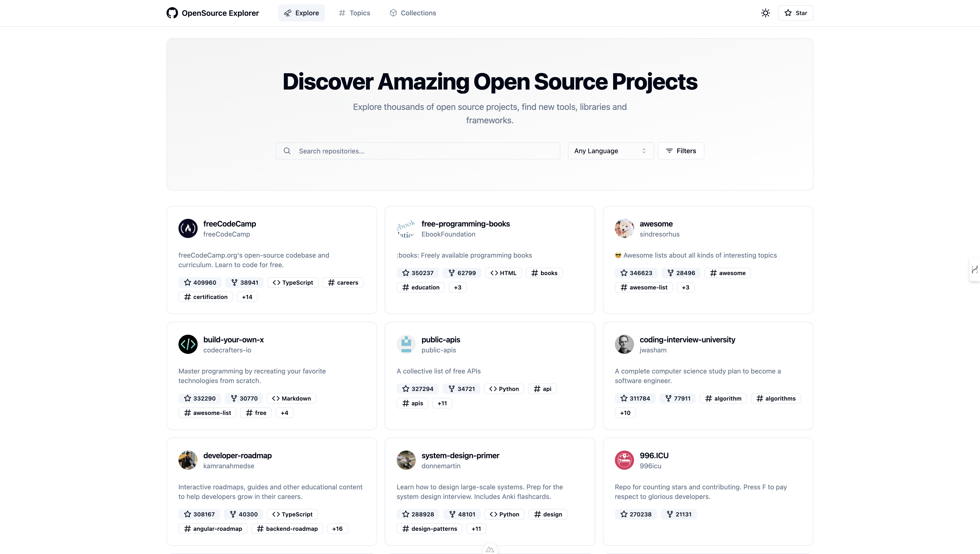Expand the +4 more tags badge

click(x=284, y=413)
